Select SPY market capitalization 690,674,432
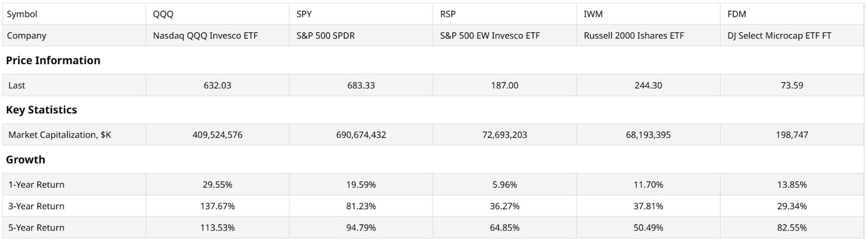868x244 pixels. click(361, 135)
